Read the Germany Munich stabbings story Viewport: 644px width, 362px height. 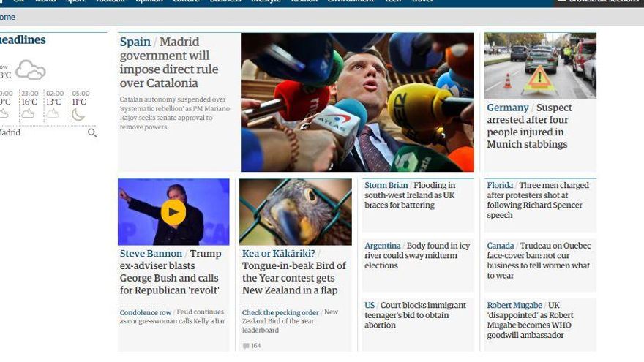click(529, 126)
